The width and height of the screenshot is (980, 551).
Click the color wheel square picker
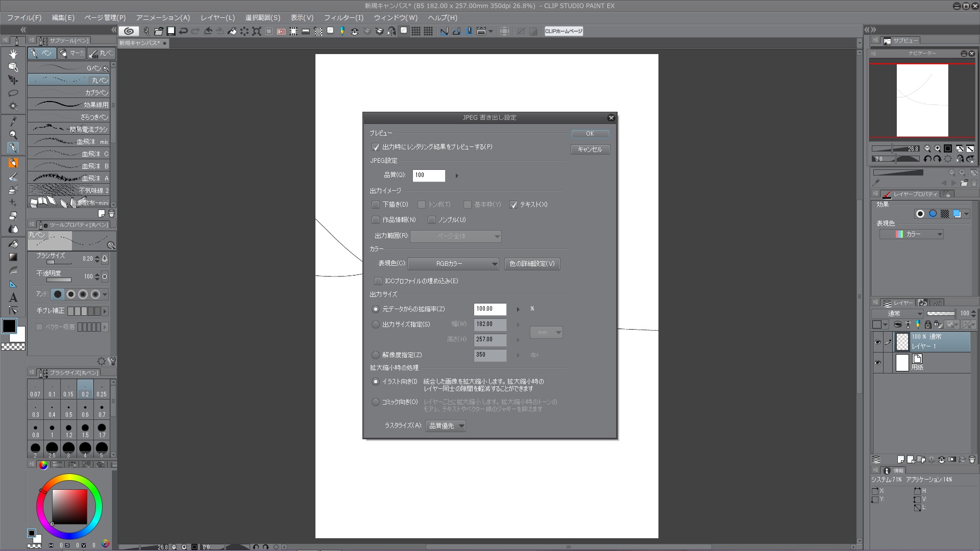point(69,507)
